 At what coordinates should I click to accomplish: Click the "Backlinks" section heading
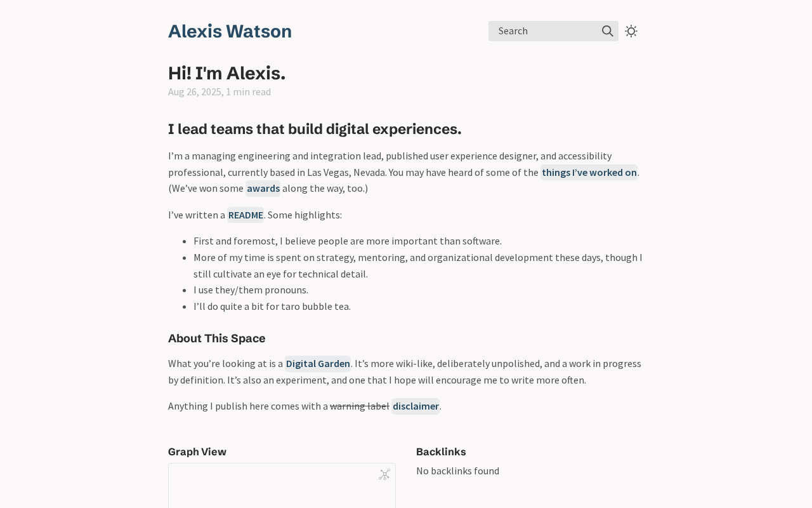click(x=441, y=452)
